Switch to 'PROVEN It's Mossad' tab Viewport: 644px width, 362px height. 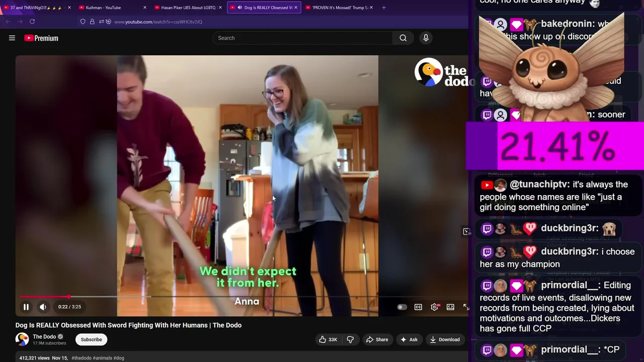pos(340,8)
